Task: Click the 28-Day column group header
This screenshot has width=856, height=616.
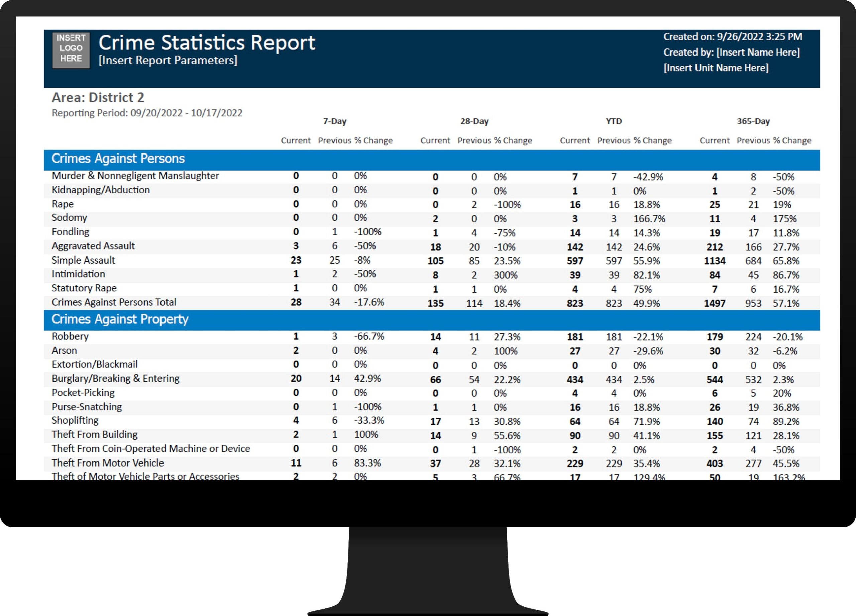Action: pyautogui.click(x=474, y=121)
